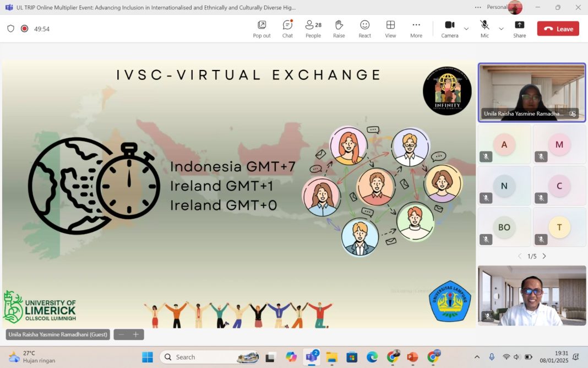Expand the Camera options dropdown arrow
The image size is (588, 368).
466,29
